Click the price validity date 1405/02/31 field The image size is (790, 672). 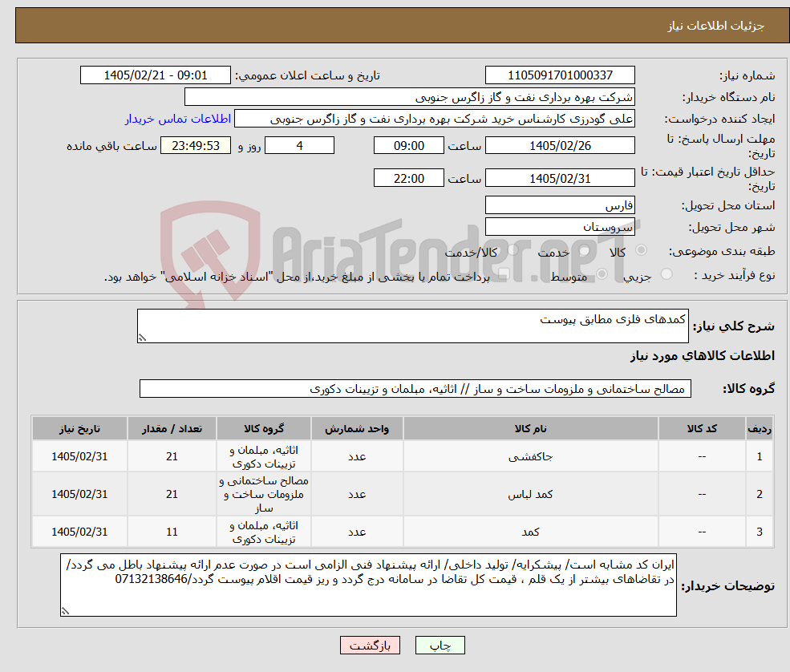[560, 178]
